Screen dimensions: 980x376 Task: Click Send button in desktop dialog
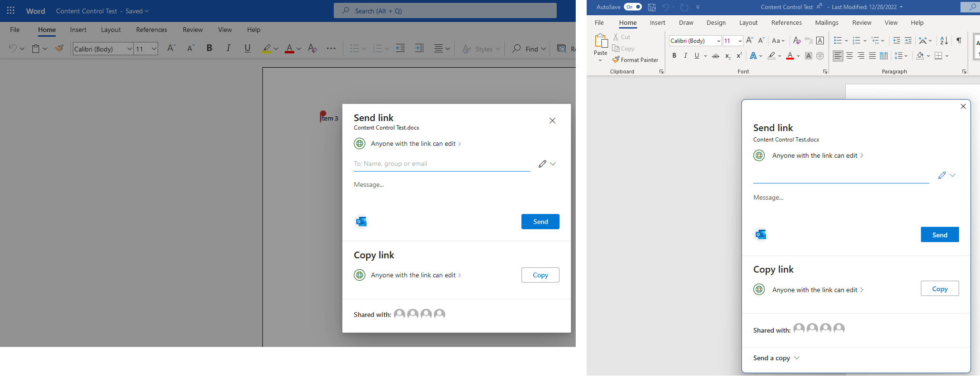point(940,234)
